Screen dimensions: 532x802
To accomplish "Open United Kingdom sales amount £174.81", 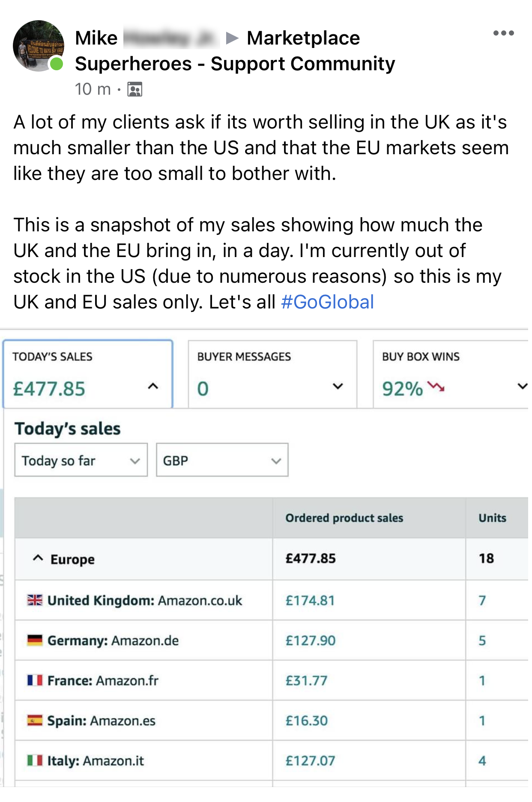I will point(310,601).
